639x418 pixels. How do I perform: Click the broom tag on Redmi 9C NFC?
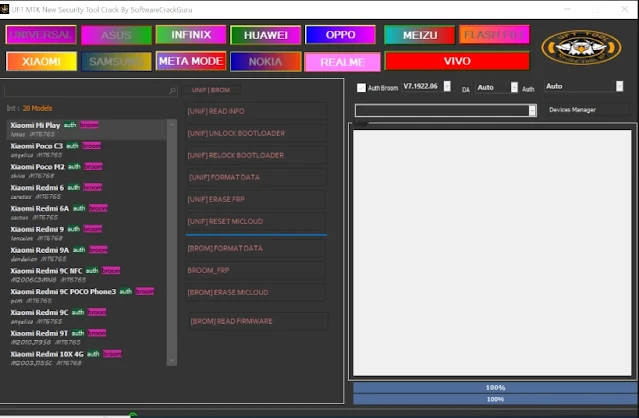coord(111,270)
